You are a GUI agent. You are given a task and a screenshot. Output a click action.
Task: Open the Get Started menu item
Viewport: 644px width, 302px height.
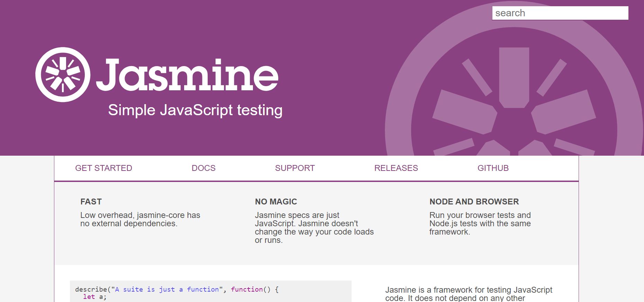103,168
